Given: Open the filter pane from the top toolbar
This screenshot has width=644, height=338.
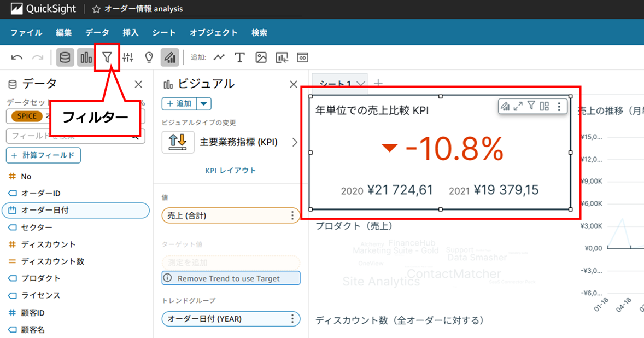Looking at the screenshot, I should 107,57.
